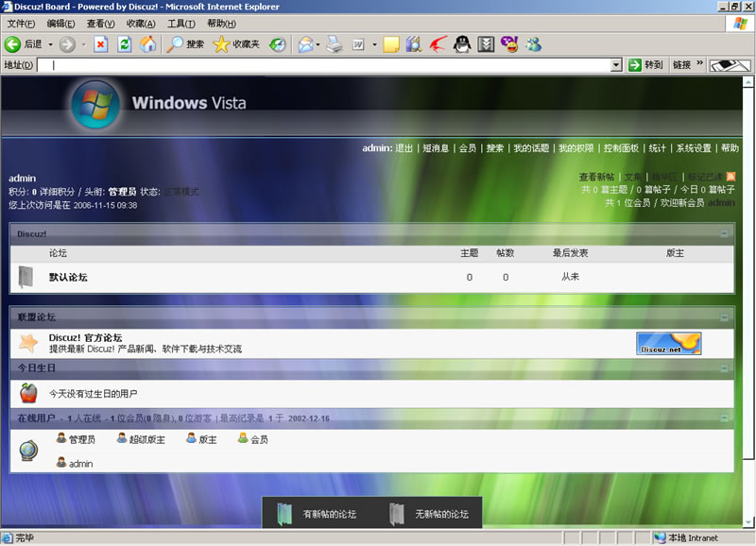The height and width of the screenshot is (546, 756).
Task: Open the Discuz! 官方论坛 link
Action: tap(85, 337)
